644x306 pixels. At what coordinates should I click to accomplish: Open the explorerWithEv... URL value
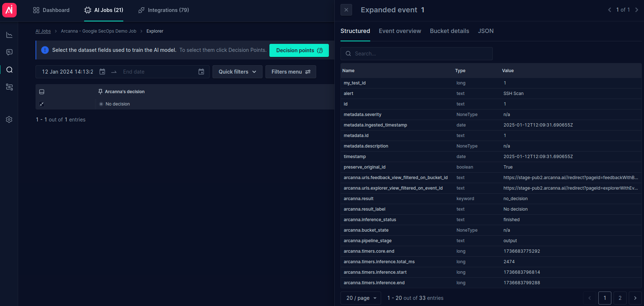(x=571, y=188)
